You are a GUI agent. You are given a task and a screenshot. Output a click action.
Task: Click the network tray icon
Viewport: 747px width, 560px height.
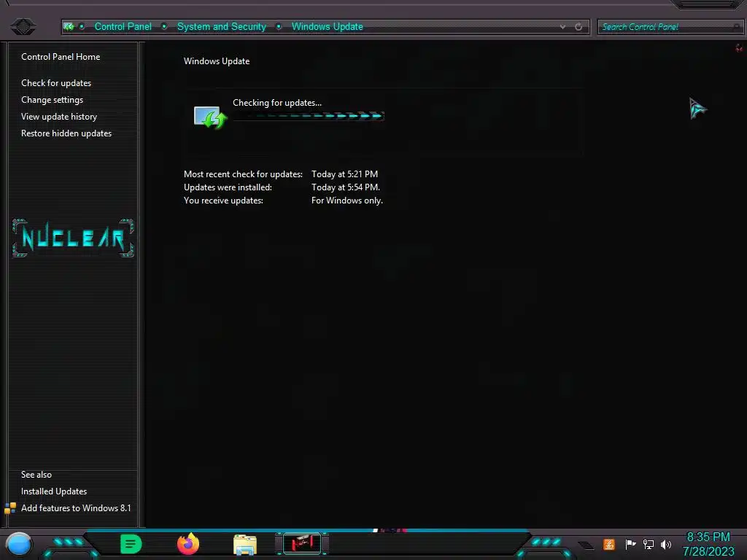[649, 544]
